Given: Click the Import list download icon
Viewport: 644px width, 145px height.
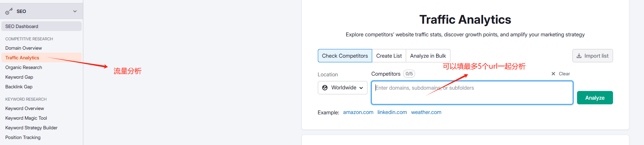Looking at the screenshot, I should pyautogui.click(x=579, y=56).
